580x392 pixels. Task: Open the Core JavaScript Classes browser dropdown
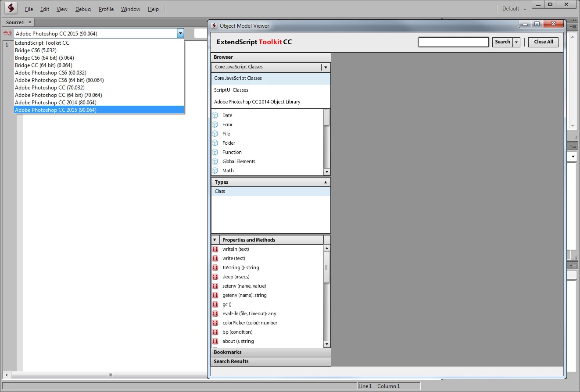click(326, 67)
